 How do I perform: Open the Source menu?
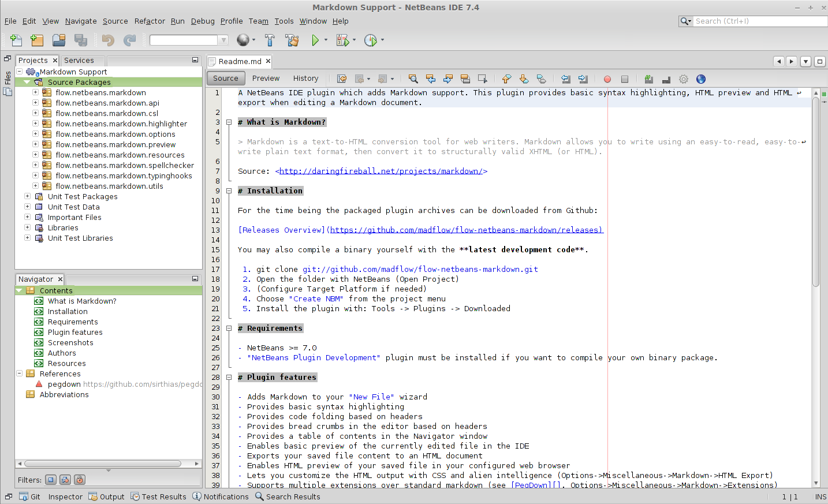tap(115, 21)
